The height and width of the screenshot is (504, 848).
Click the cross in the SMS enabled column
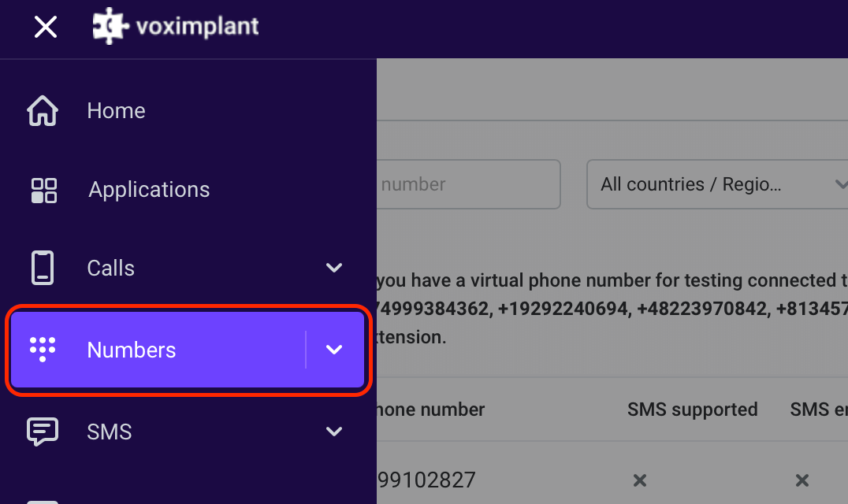[x=802, y=480]
